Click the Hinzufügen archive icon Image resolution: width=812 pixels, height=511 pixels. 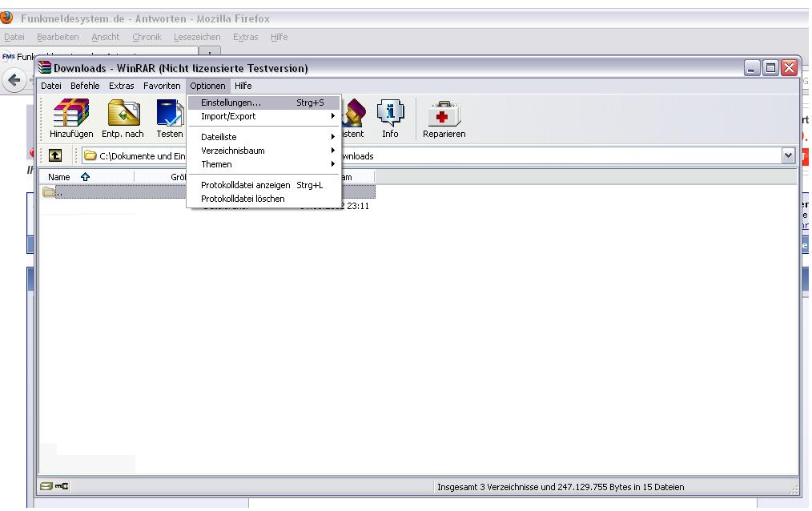(x=71, y=115)
